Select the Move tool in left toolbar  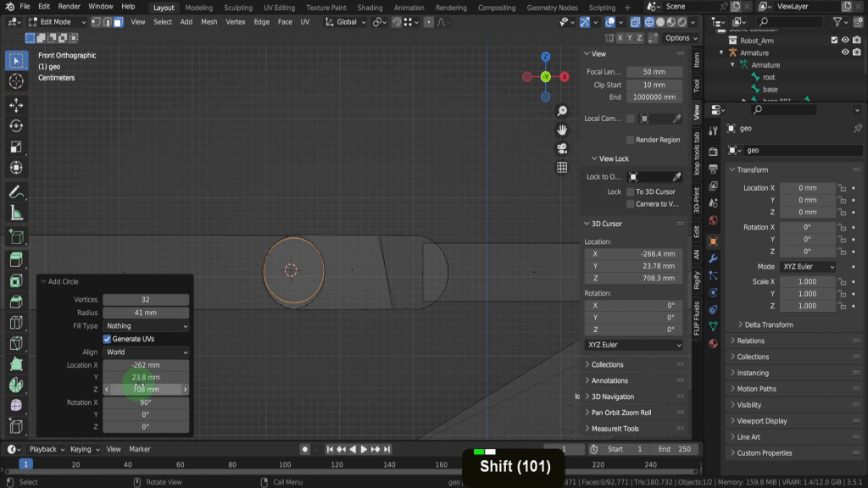click(15, 104)
